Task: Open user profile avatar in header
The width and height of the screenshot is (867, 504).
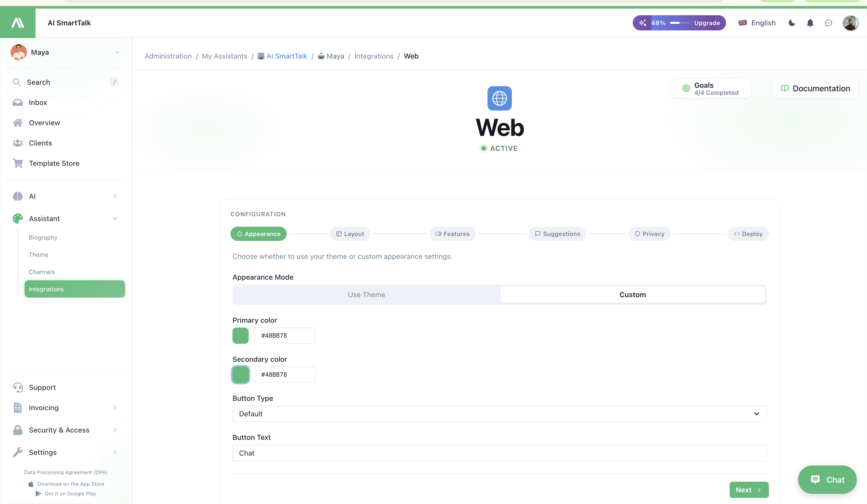Action: [850, 23]
